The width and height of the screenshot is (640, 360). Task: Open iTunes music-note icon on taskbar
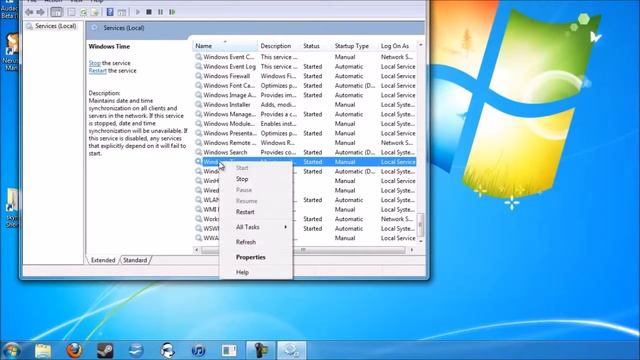198,350
